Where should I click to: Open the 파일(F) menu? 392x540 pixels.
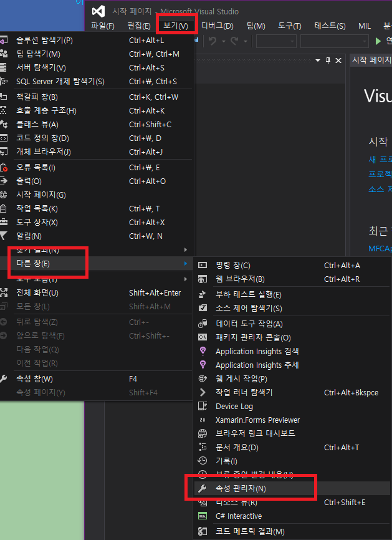(x=103, y=26)
